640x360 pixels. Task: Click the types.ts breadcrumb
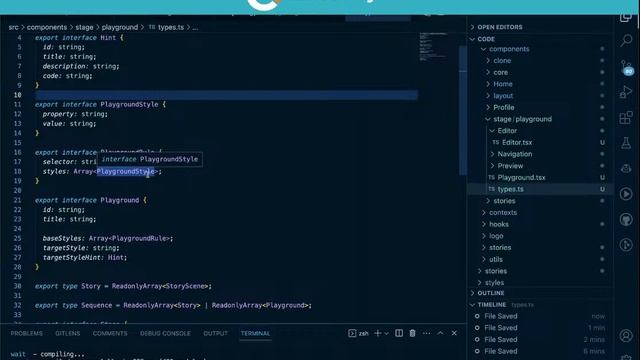coord(171,27)
